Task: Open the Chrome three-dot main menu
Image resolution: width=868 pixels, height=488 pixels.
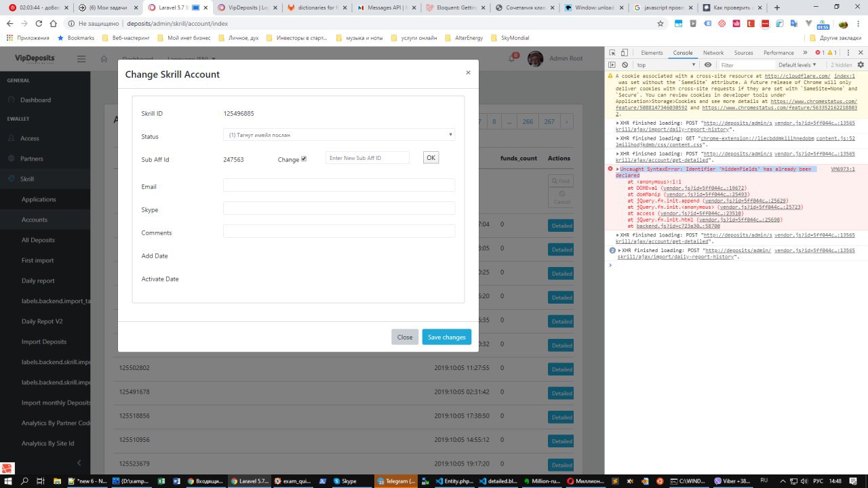Action: pyautogui.click(x=859, y=23)
